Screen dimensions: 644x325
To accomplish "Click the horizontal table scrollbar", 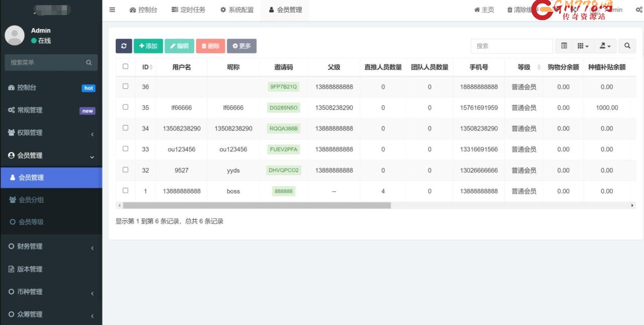I will tap(257, 206).
